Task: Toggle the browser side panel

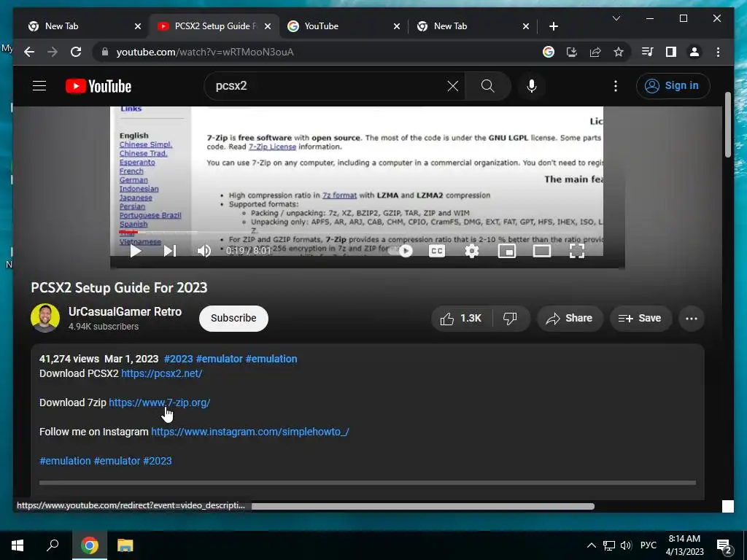Action: click(x=671, y=52)
